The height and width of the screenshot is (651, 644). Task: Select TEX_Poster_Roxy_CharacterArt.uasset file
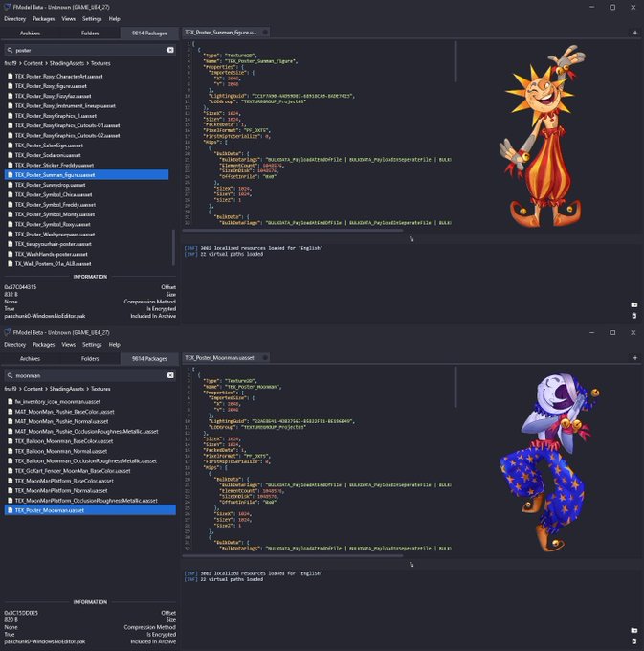click(86, 76)
